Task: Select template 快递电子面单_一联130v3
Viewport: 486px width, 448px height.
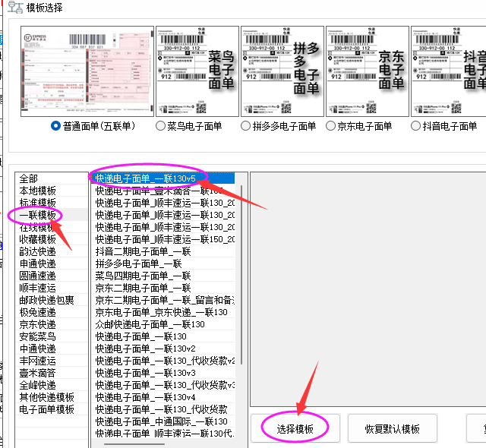Action: point(163,373)
